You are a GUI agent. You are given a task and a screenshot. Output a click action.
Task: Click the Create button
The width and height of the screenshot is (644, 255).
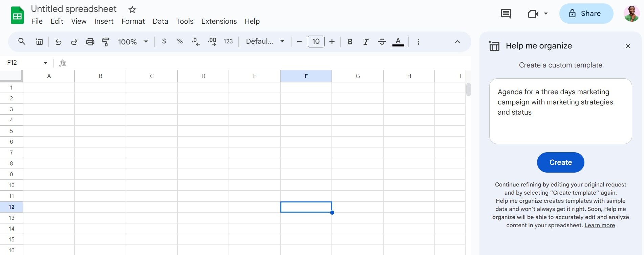(x=560, y=162)
